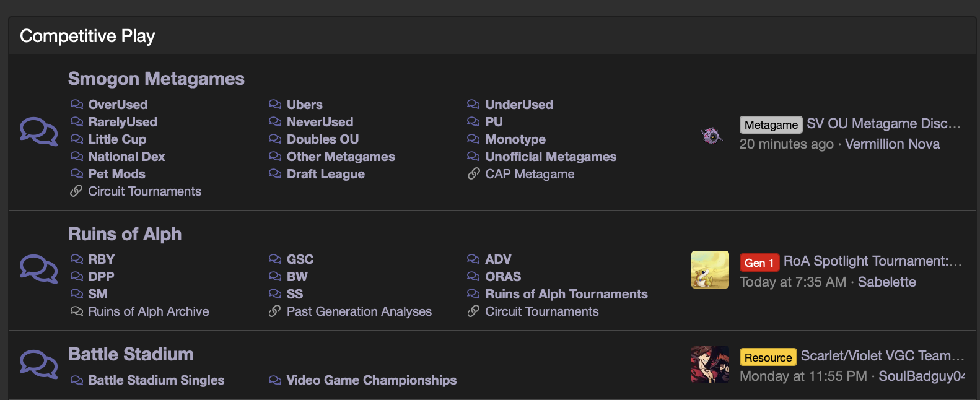This screenshot has width=980, height=400.
Task: View Vermillion Nova's user profile link
Action: click(x=893, y=144)
